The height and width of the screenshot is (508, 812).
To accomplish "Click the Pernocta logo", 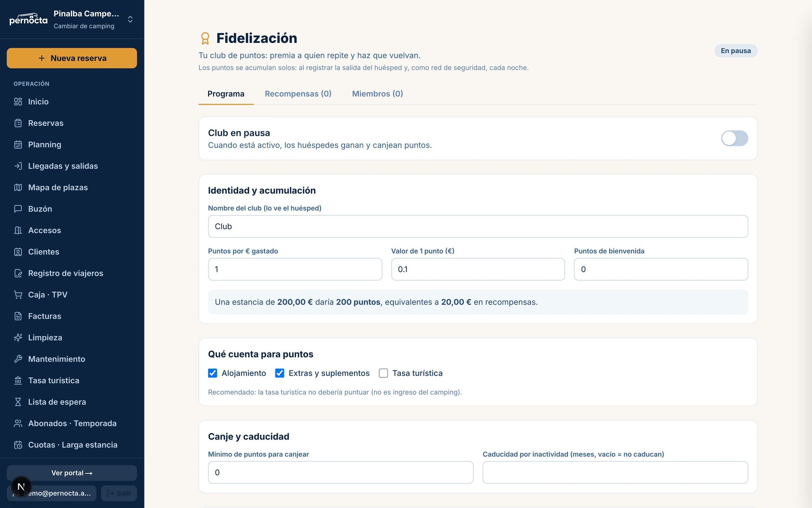I will coord(29,19).
